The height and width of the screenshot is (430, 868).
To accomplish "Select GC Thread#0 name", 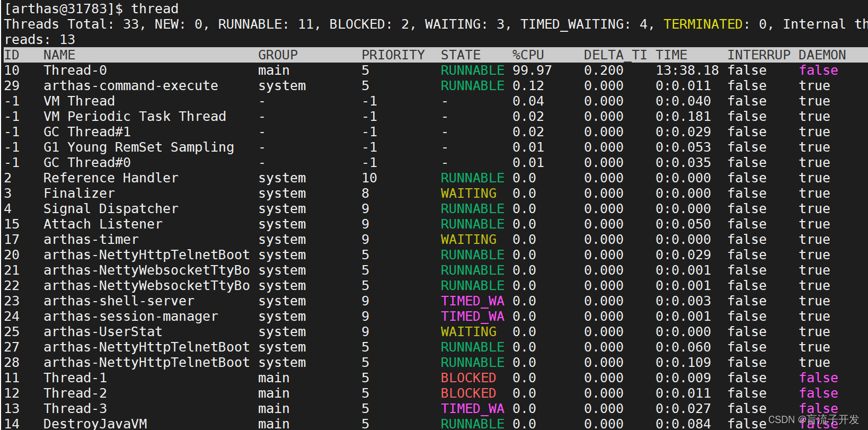I will click(87, 163).
